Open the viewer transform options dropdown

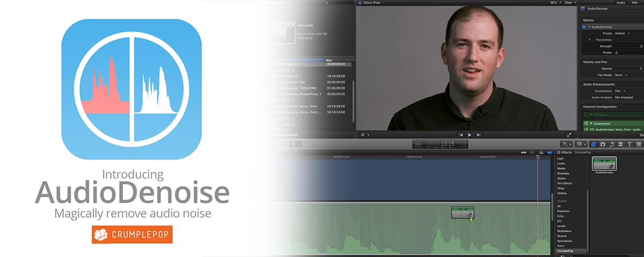[x=365, y=134]
